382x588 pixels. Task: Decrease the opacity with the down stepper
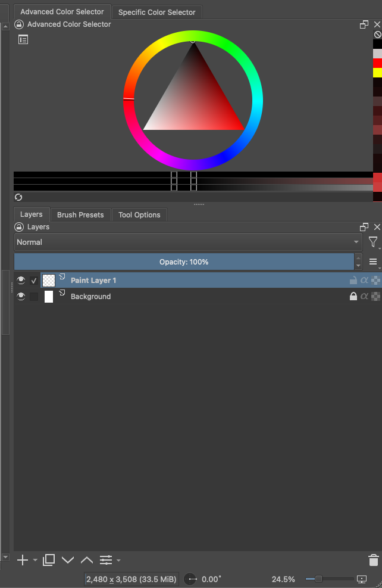click(x=358, y=266)
